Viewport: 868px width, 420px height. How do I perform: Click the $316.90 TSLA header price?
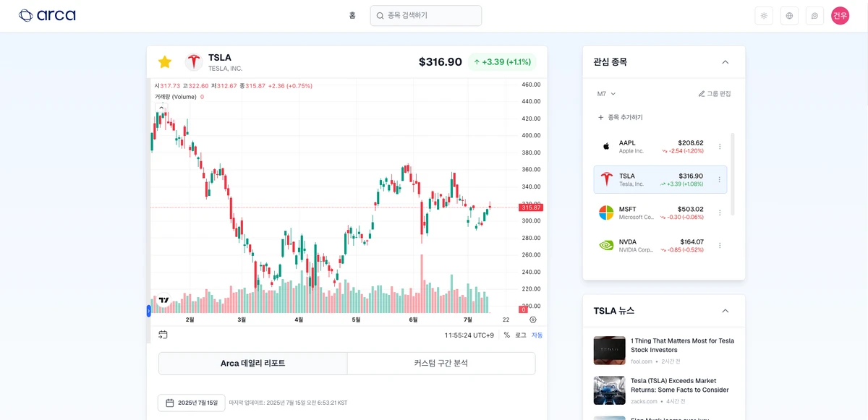coord(440,62)
